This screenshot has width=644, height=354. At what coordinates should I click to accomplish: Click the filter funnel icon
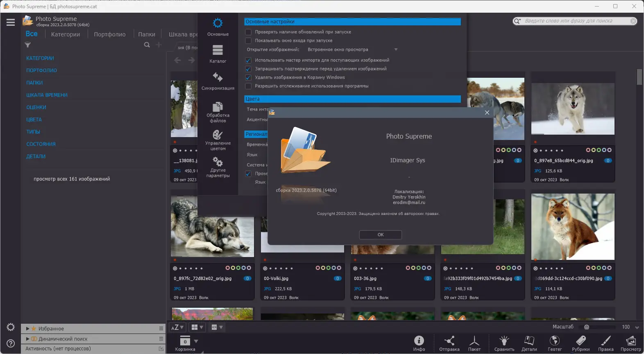point(28,45)
